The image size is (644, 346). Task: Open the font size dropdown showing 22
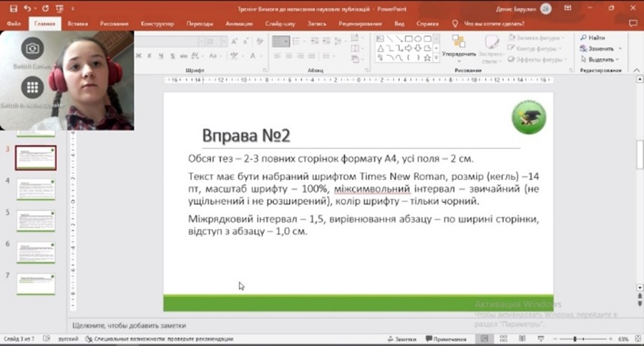pos(224,41)
